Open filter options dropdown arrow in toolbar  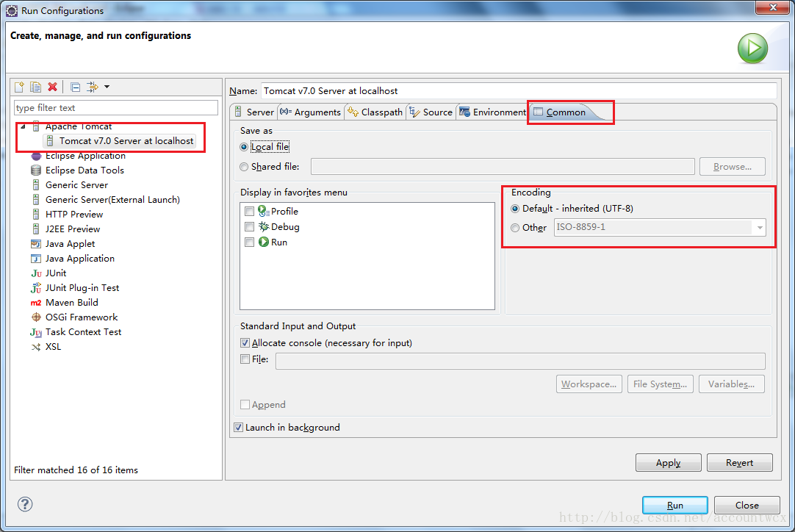click(107, 87)
